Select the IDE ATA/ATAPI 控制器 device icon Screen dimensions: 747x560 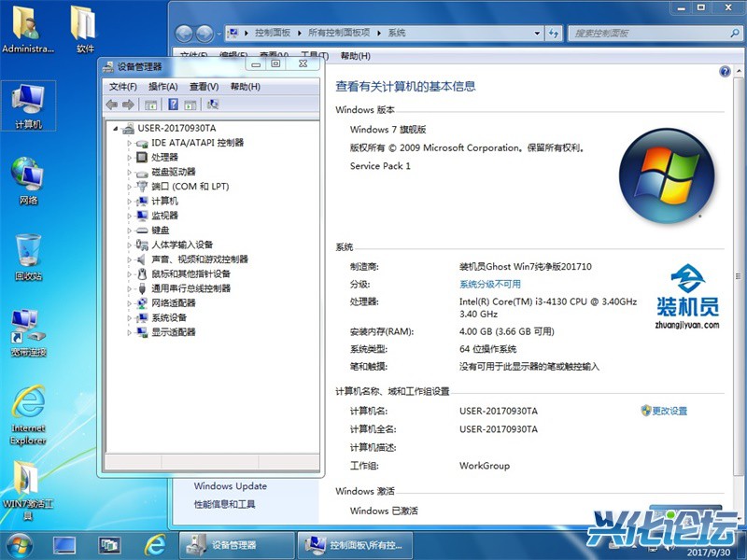[142, 143]
